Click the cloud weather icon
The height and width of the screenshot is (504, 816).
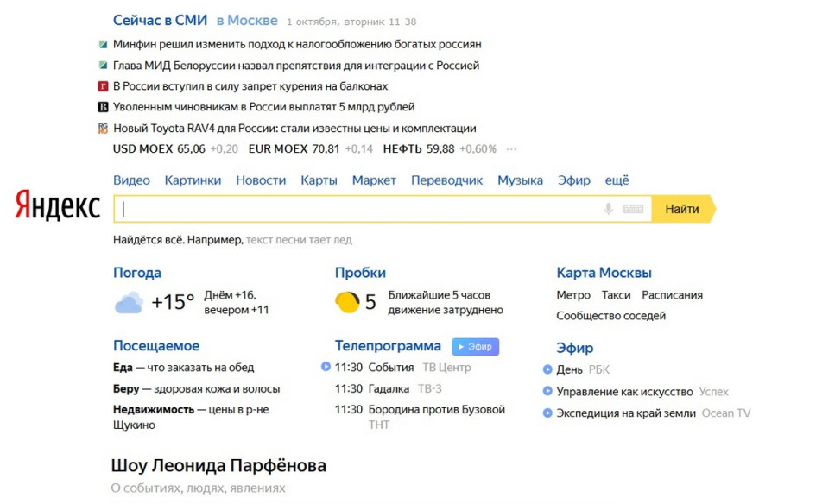pyautogui.click(x=129, y=303)
